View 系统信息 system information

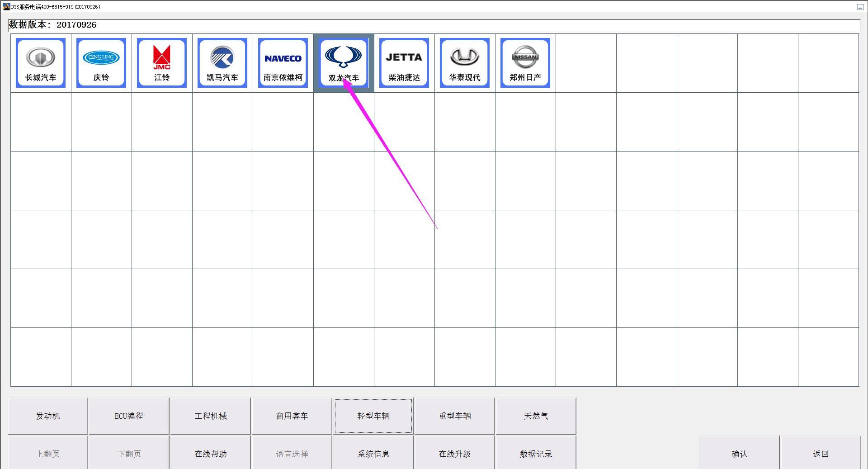[373, 453]
